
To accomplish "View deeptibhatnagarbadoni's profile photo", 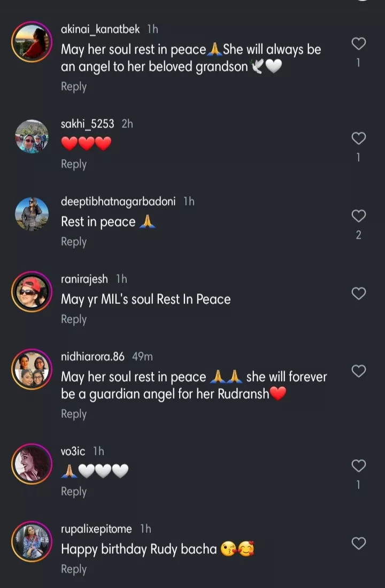I will [32, 215].
